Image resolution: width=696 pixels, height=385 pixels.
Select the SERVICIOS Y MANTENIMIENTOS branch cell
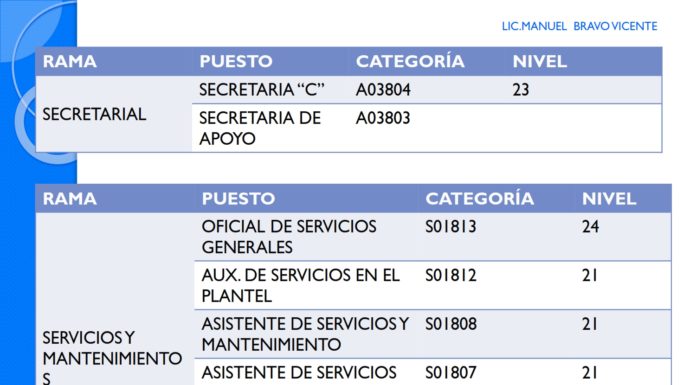(112, 357)
